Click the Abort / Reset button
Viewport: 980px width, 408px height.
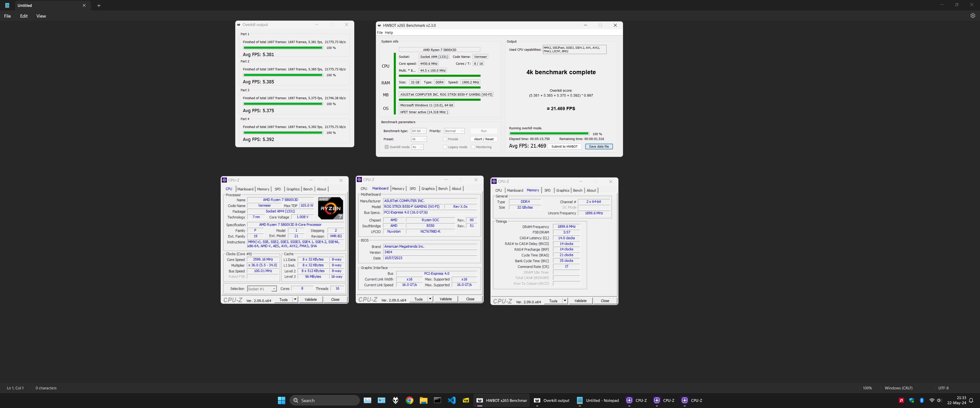click(x=484, y=139)
